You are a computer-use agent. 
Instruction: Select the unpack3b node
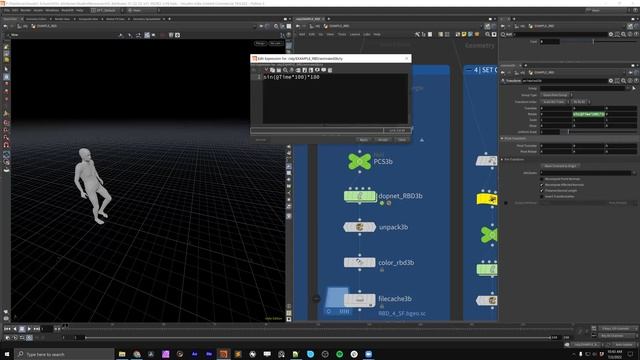click(360, 227)
